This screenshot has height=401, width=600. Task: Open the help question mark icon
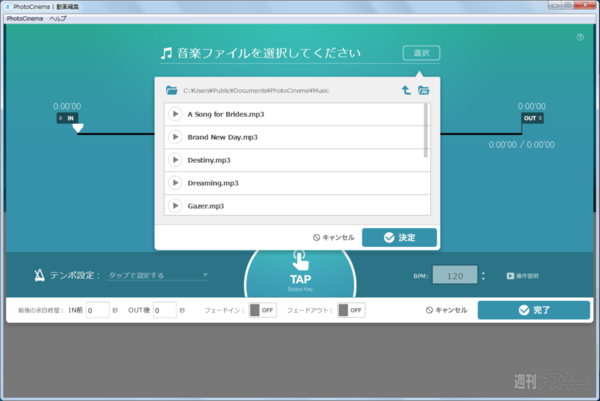tap(580, 37)
